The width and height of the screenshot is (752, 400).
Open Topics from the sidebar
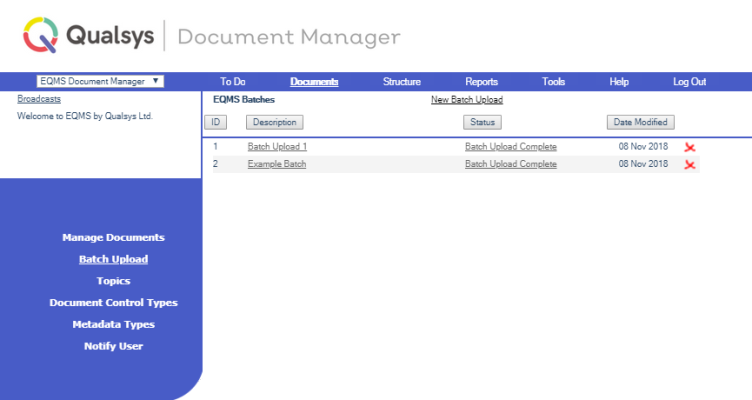click(113, 281)
